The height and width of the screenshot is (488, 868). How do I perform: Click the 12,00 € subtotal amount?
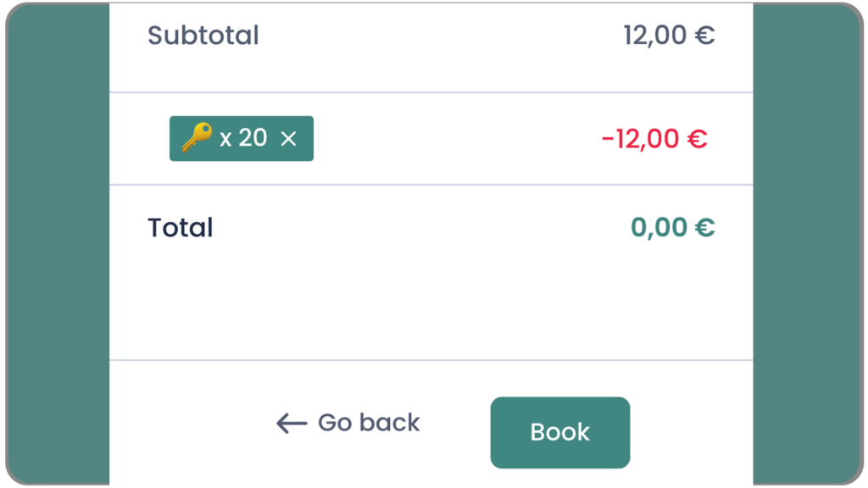669,36
